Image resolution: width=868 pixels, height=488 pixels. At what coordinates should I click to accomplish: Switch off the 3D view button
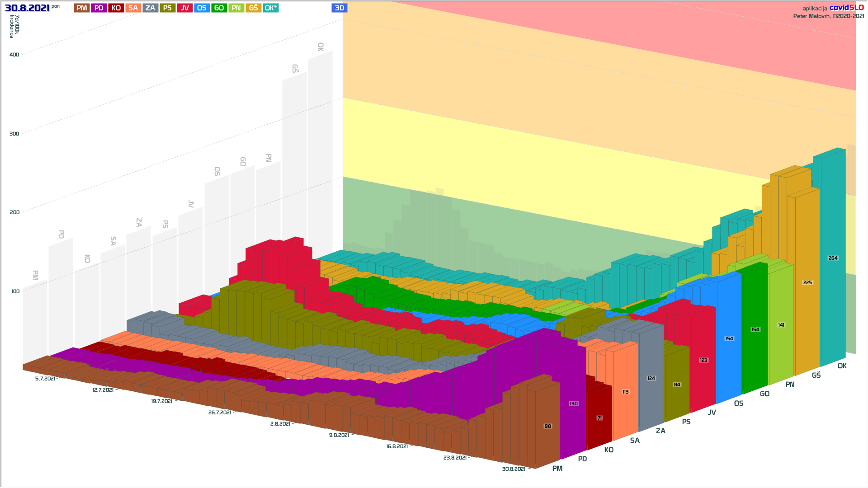click(340, 8)
